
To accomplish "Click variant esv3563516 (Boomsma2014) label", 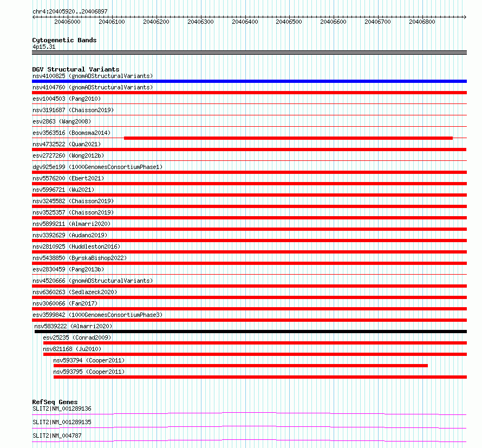I will (71, 133).
